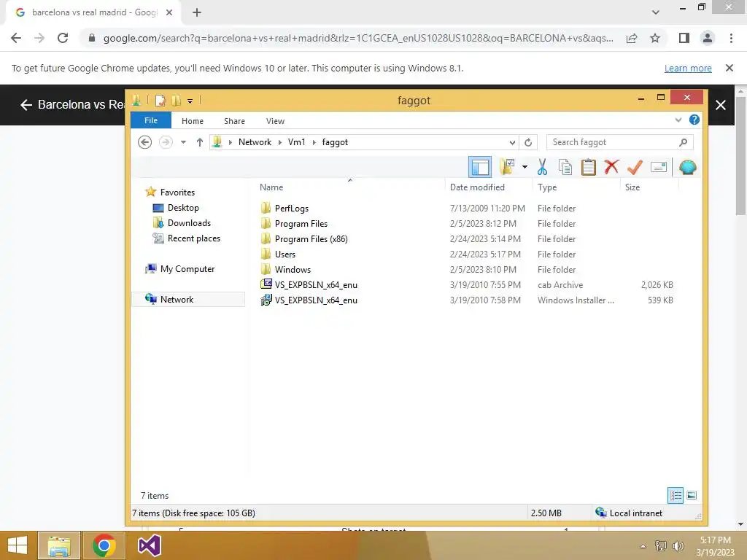
Task: Click the red X Delete icon
Action: click(612, 167)
